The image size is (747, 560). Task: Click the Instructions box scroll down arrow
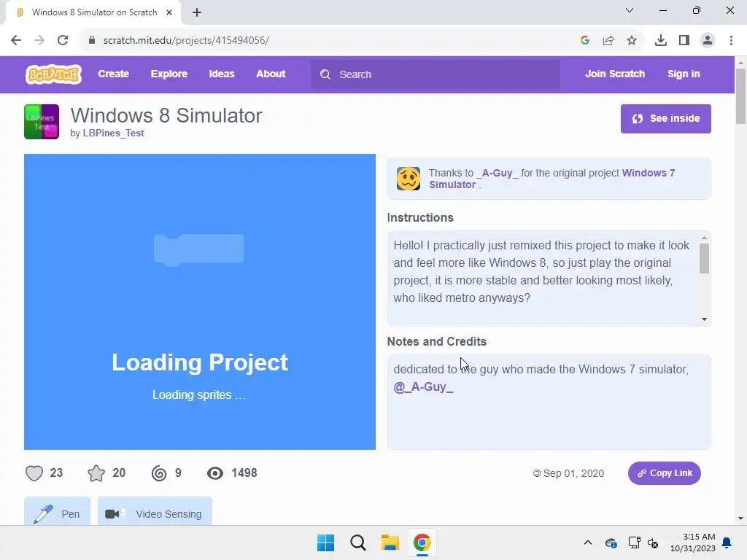coord(704,319)
